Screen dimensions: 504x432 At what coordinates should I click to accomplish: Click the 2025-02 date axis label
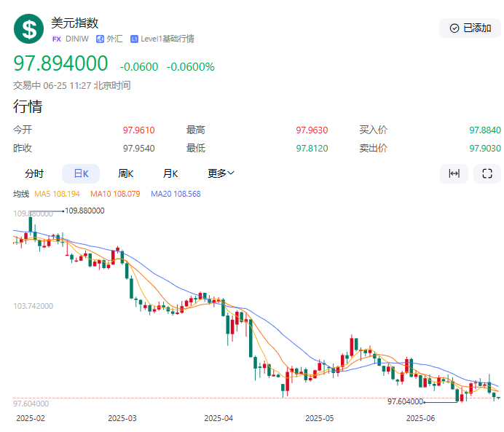pos(31,418)
